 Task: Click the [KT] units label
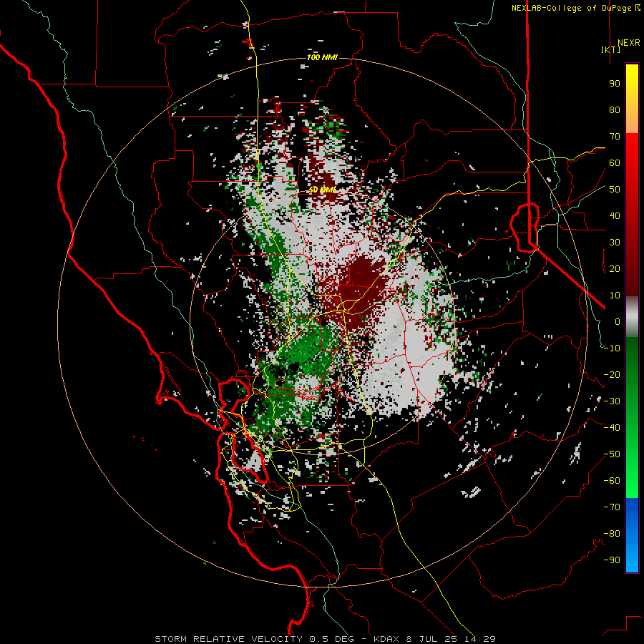point(610,49)
